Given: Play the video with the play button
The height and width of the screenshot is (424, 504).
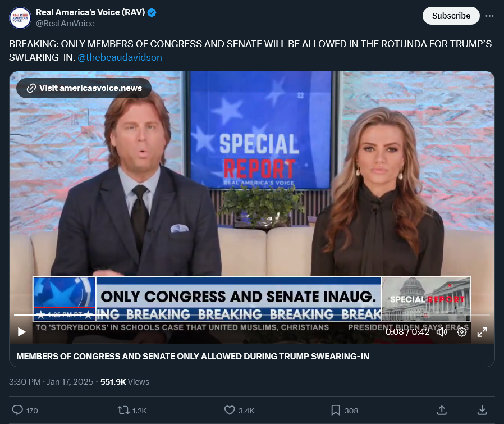Looking at the screenshot, I should coord(21,332).
